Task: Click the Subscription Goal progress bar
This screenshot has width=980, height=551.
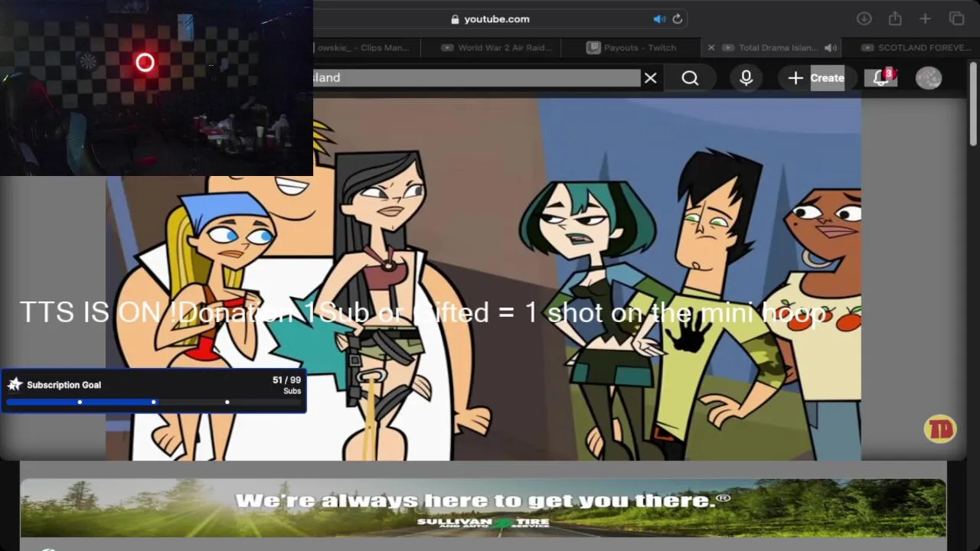Action: tap(153, 402)
